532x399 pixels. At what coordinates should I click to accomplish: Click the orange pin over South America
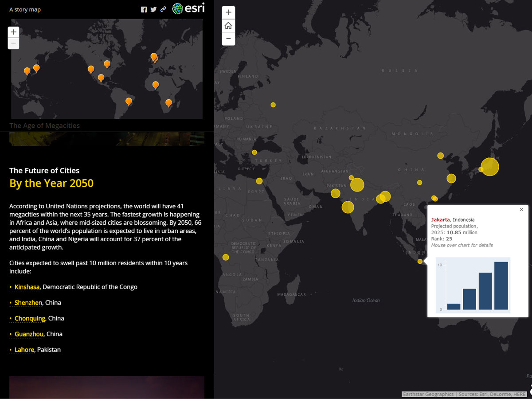(129, 101)
